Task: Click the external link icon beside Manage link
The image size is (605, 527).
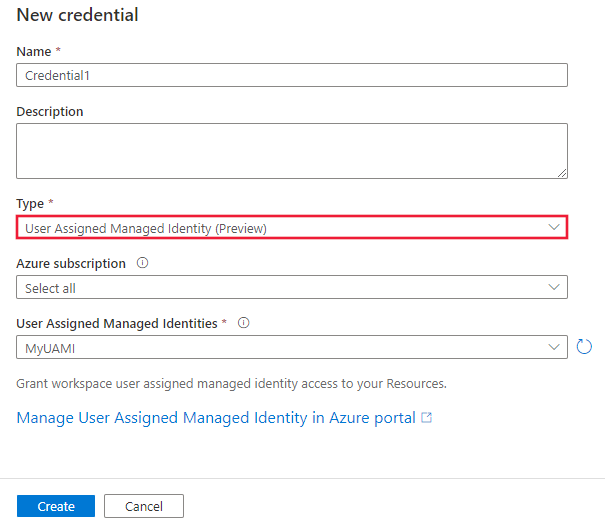Action: pyautogui.click(x=427, y=418)
